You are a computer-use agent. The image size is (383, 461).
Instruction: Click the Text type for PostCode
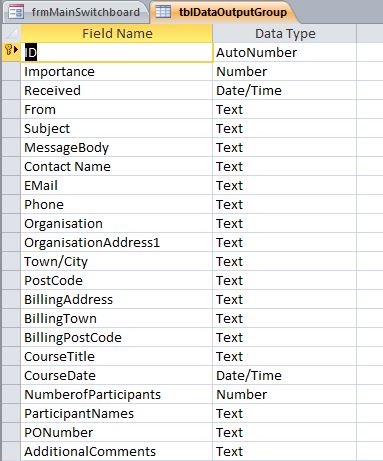[284, 280]
